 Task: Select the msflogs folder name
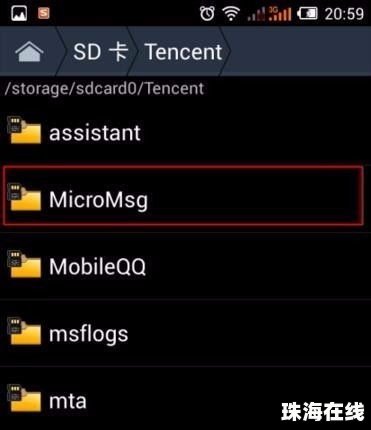(89, 334)
